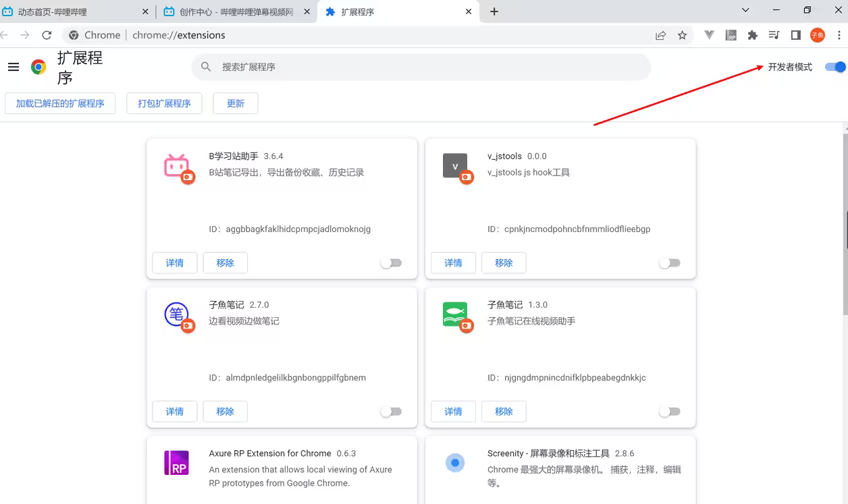Image resolution: width=848 pixels, height=504 pixels.
Task: Open 详情 for 子魚笔记 2.7.0
Action: [x=175, y=412]
